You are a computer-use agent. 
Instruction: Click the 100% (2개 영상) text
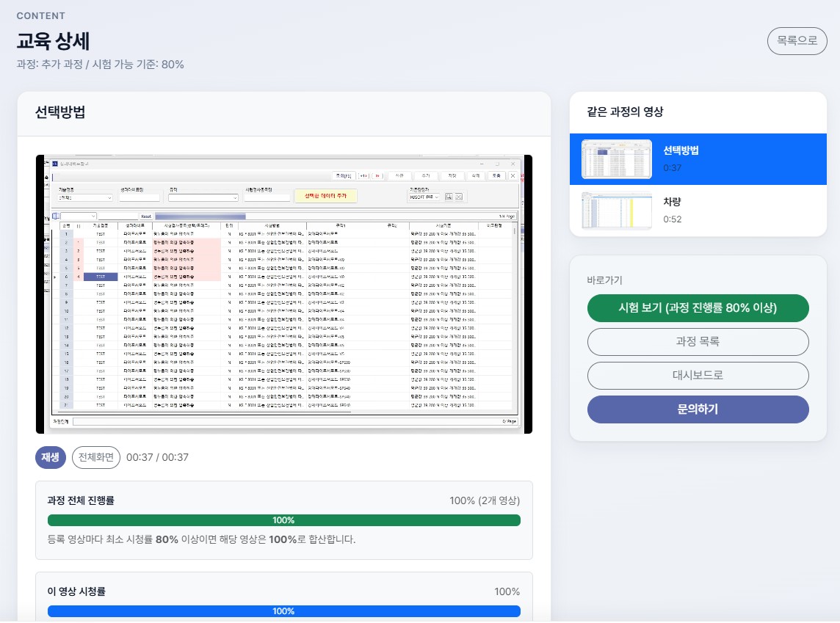pos(485,500)
